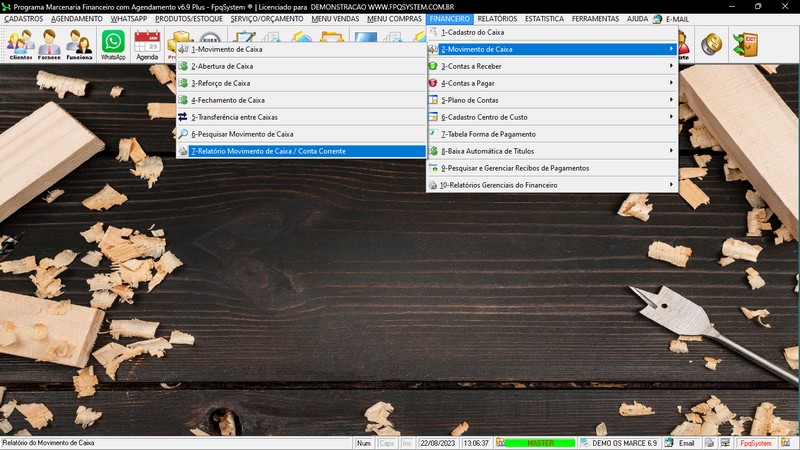Click the Exit door toolbar icon
The height and width of the screenshot is (450, 800).
pyautogui.click(x=745, y=44)
